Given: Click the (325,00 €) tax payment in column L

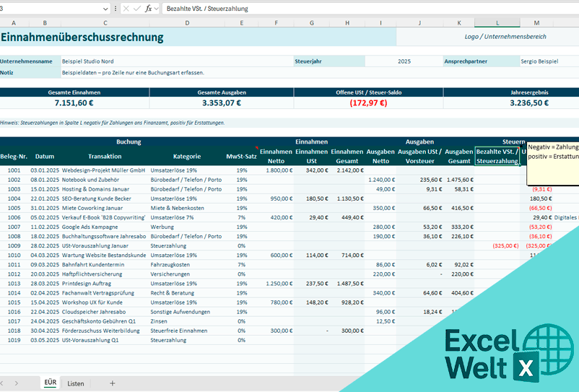Looking at the screenshot, I should pyautogui.click(x=497, y=246).
